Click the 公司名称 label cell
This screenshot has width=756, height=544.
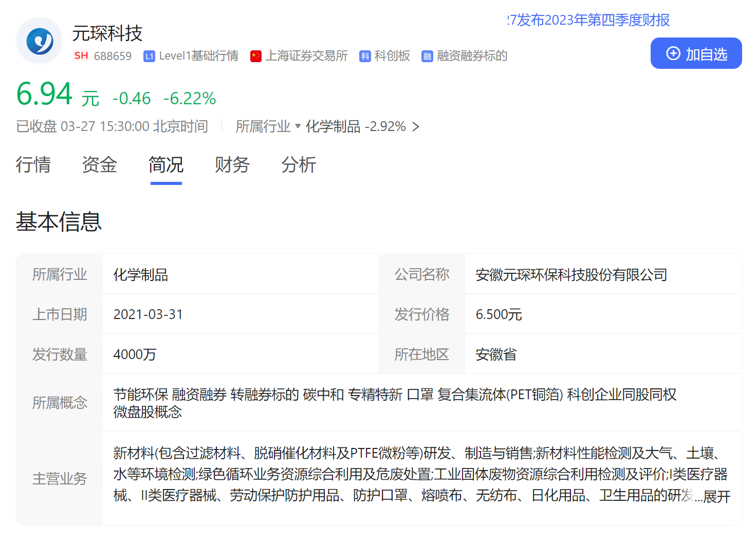pyautogui.click(x=422, y=274)
